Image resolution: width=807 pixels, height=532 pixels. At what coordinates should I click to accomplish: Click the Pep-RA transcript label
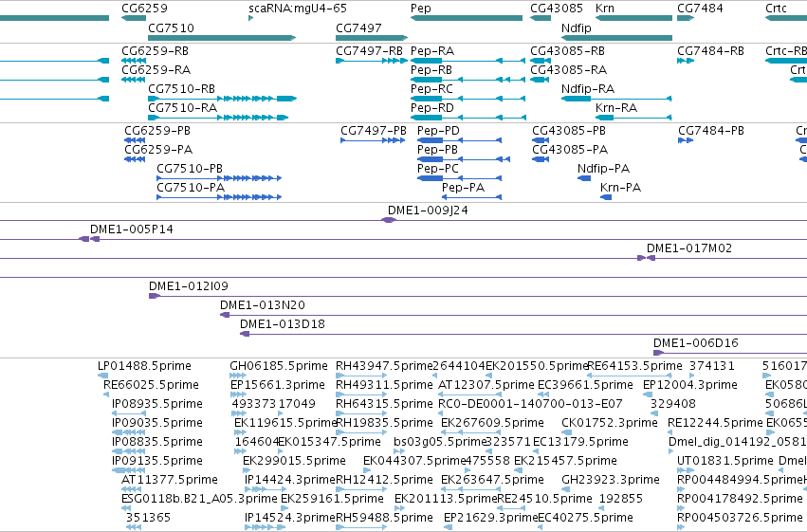pos(432,51)
